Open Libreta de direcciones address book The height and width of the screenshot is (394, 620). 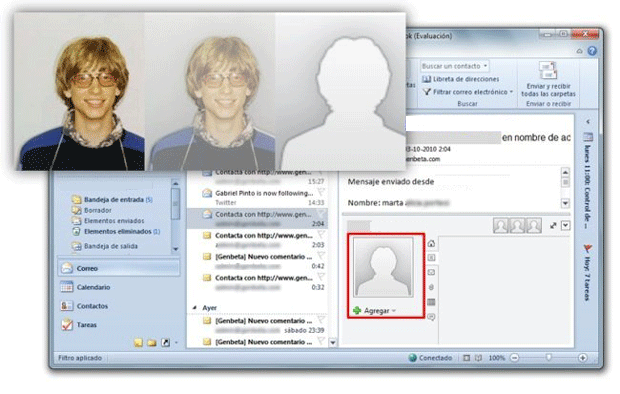[461, 79]
